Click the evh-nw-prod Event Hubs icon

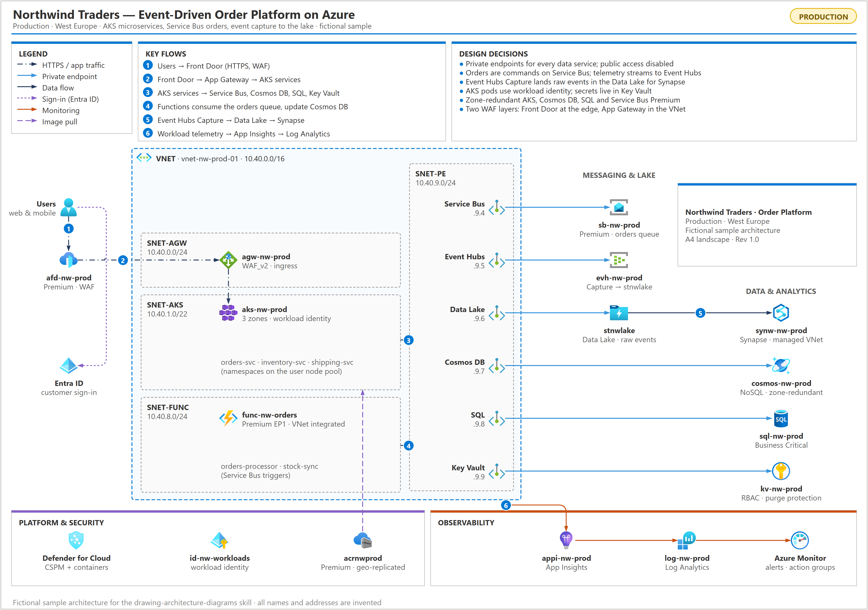point(619,260)
